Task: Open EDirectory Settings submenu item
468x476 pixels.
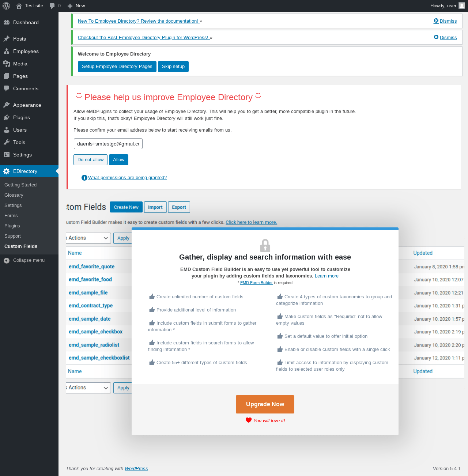Action: point(13,205)
